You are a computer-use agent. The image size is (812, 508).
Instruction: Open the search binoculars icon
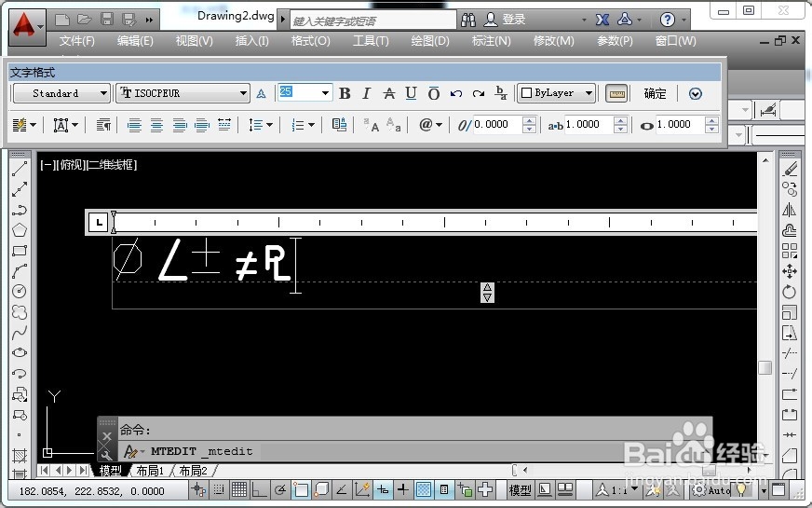468,20
